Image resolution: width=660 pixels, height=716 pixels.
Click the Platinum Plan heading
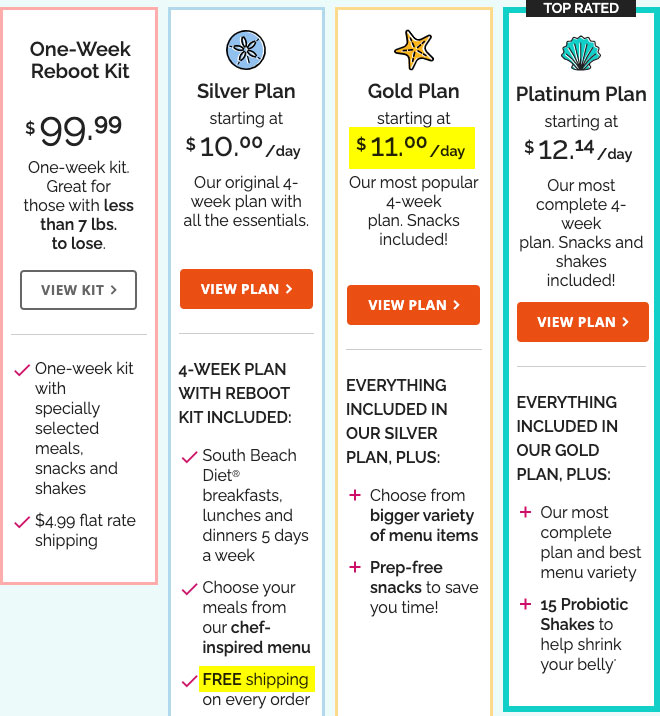point(581,94)
